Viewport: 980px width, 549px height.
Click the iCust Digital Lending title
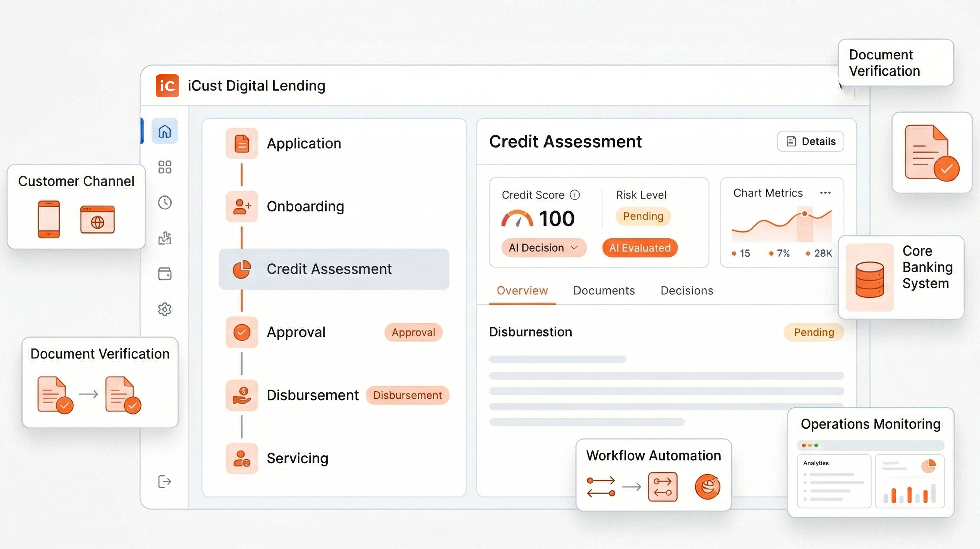[257, 86]
